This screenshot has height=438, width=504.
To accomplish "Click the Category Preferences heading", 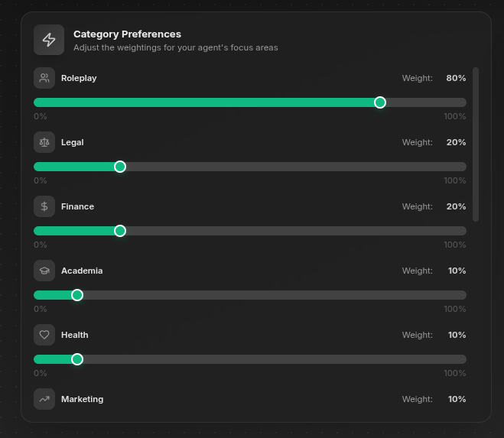I will 127,34.
